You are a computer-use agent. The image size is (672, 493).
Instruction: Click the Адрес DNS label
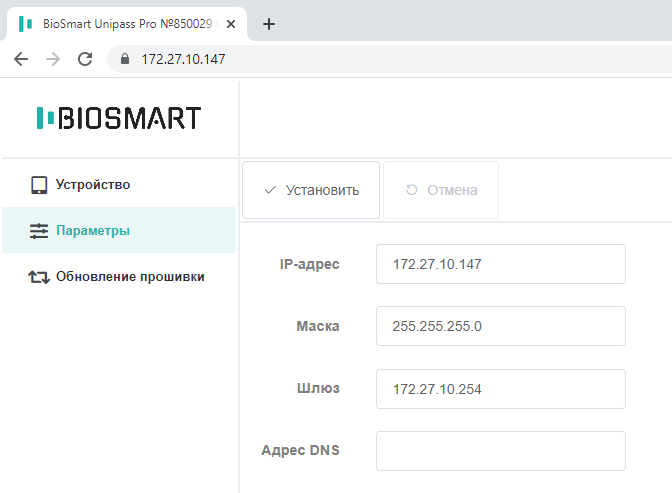[x=300, y=450]
